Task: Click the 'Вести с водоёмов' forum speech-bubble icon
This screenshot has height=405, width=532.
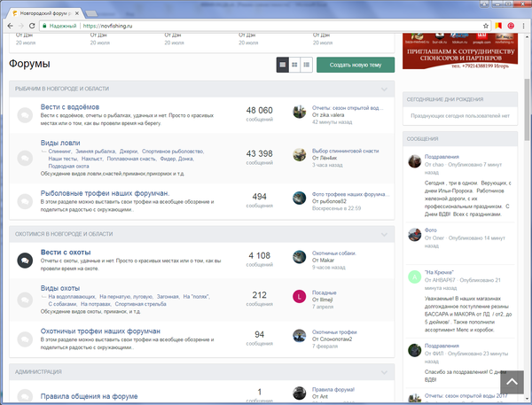Action: click(25, 114)
